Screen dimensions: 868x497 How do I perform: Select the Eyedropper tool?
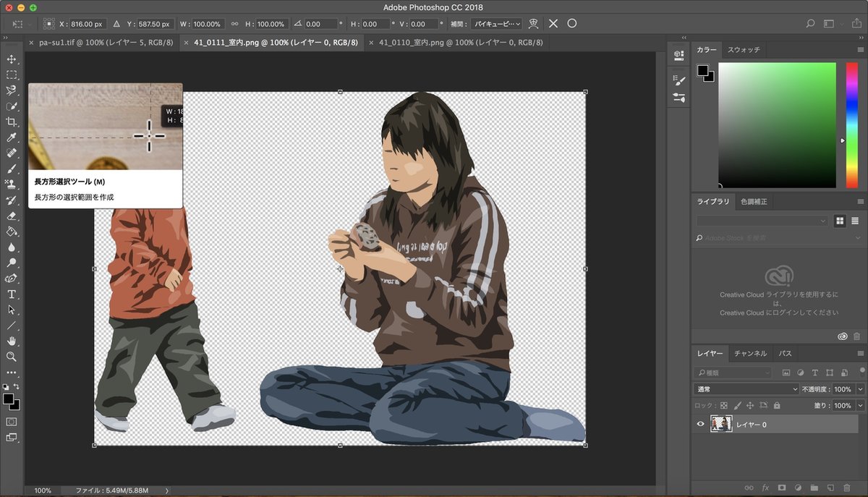(12, 137)
